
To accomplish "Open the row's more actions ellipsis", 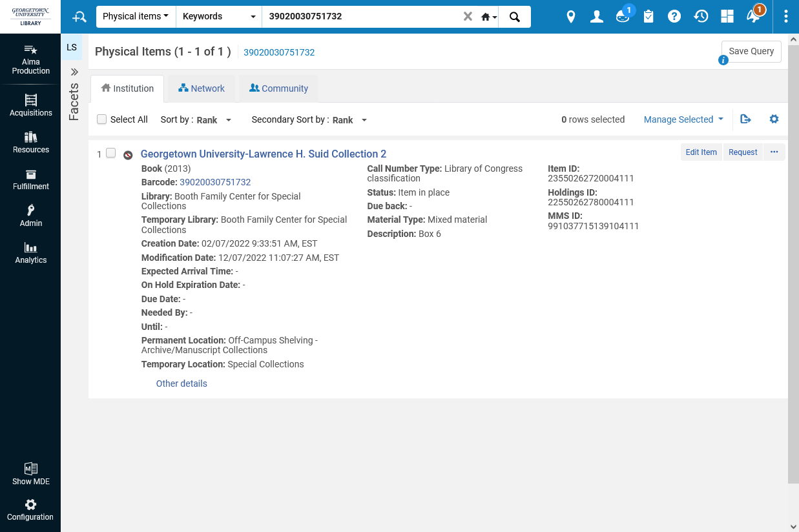I will (774, 152).
